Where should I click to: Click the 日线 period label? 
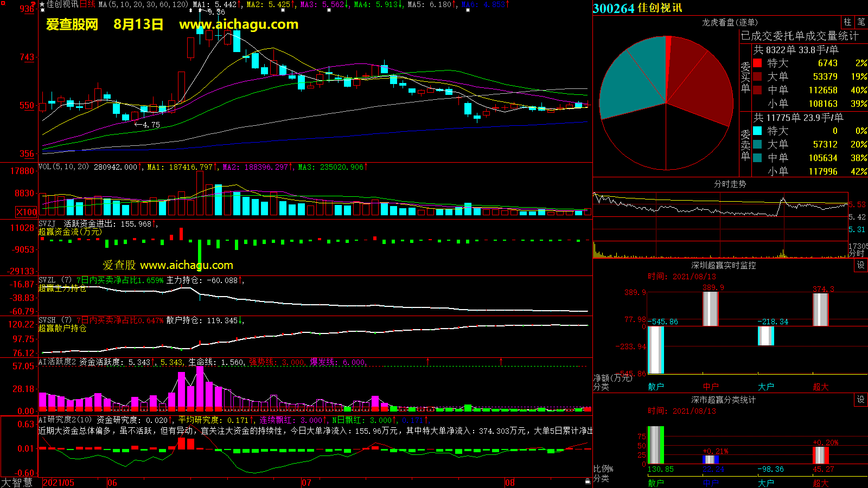click(x=87, y=4)
